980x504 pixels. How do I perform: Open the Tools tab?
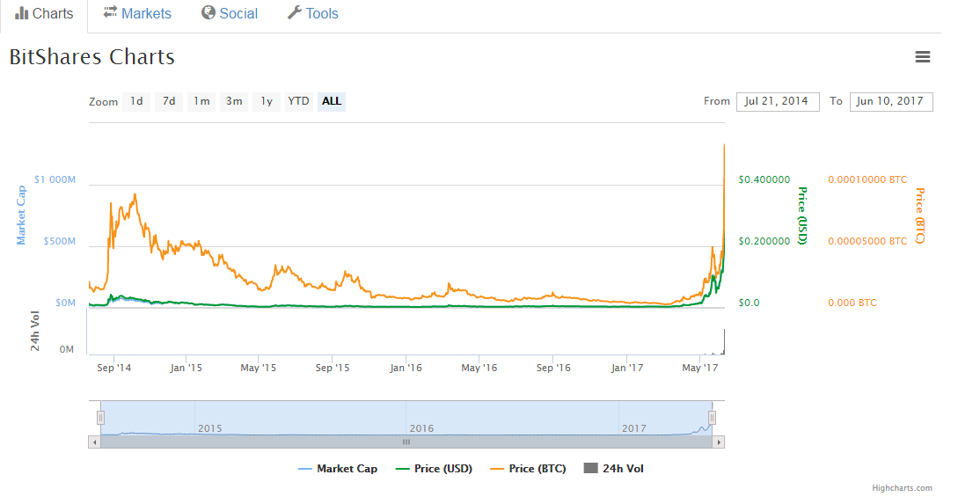pyautogui.click(x=312, y=14)
